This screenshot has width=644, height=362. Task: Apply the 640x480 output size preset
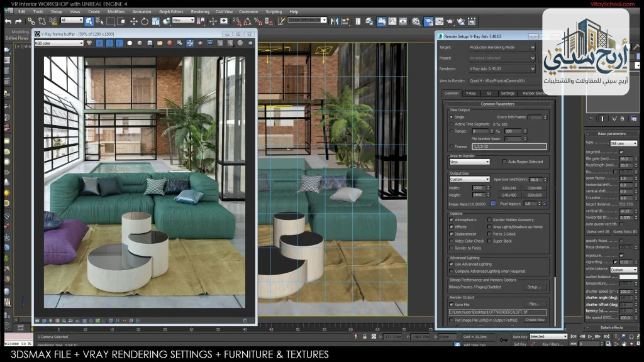click(509, 195)
